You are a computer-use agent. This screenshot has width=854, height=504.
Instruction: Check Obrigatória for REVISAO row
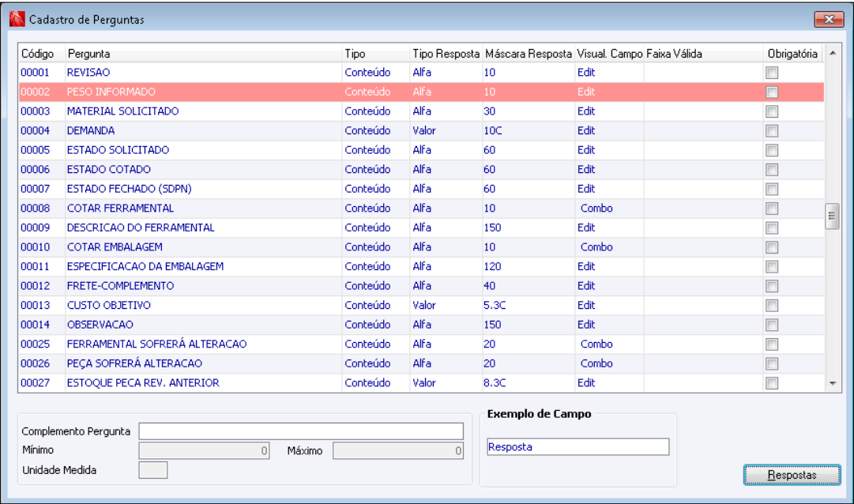[772, 73]
